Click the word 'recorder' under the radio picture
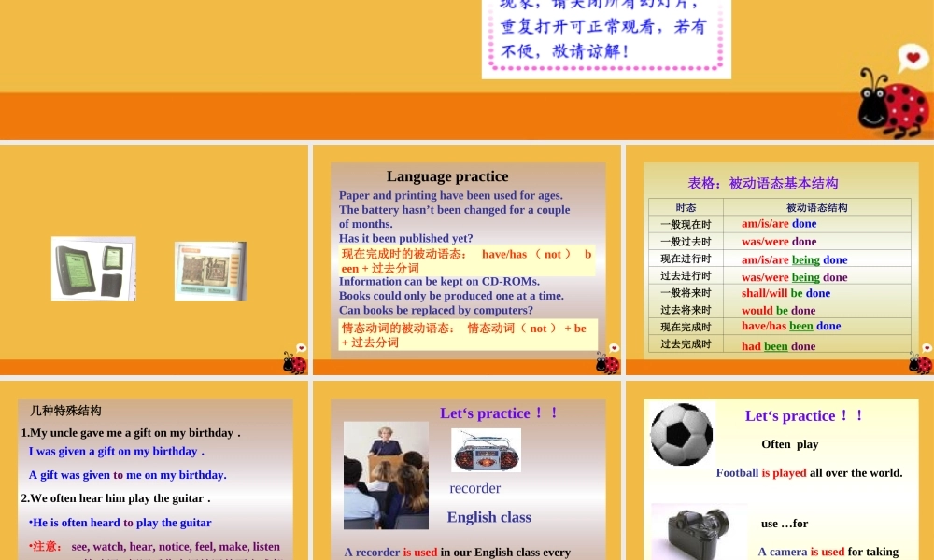Image resolution: width=934 pixels, height=560 pixels. click(x=474, y=488)
